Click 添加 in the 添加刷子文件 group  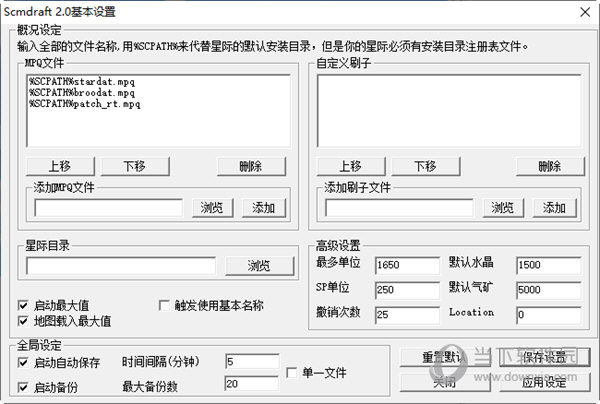click(554, 208)
